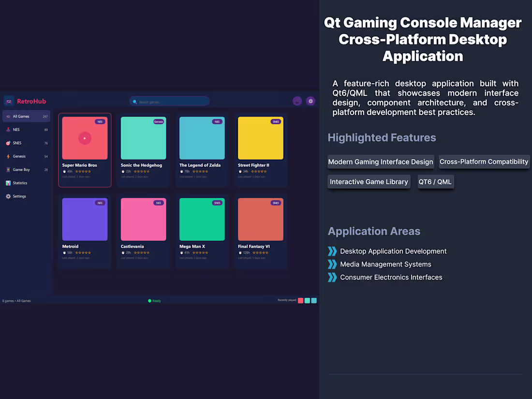The height and width of the screenshot is (399, 532).
Task: Click the magnifier icon in the search bar
Action: pyautogui.click(x=134, y=101)
